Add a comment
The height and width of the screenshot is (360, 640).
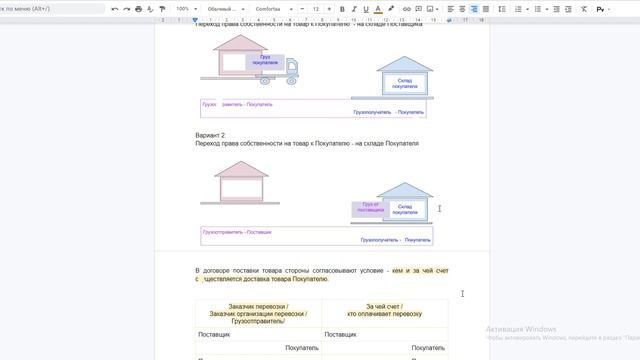point(418,9)
